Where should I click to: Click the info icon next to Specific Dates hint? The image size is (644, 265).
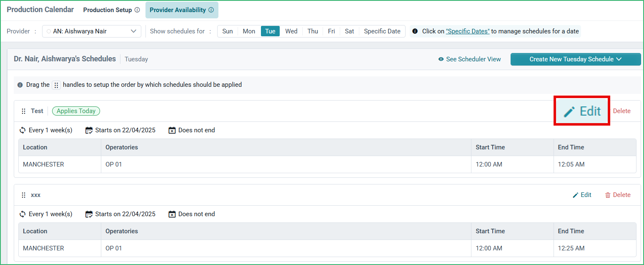(x=415, y=31)
